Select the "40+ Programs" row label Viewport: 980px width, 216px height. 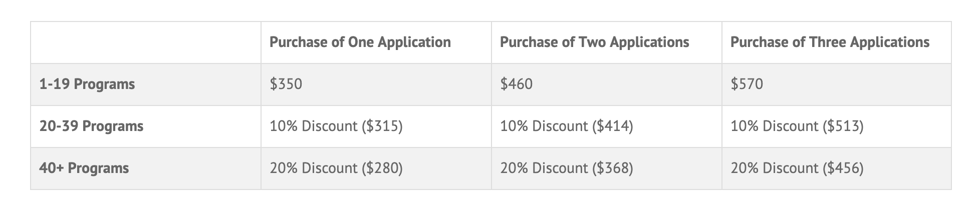[84, 168]
